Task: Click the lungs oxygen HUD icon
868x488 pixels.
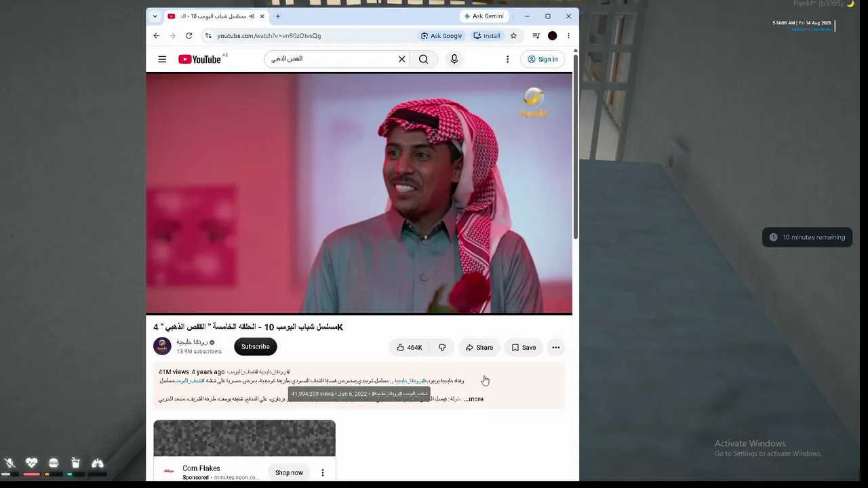Action: pyautogui.click(x=98, y=463)
